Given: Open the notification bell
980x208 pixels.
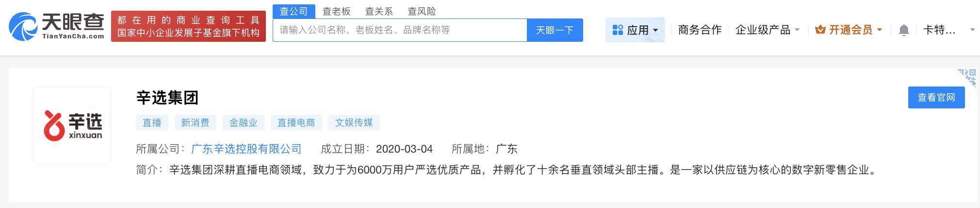Looking at the screenshot, I should pos(903,30).
